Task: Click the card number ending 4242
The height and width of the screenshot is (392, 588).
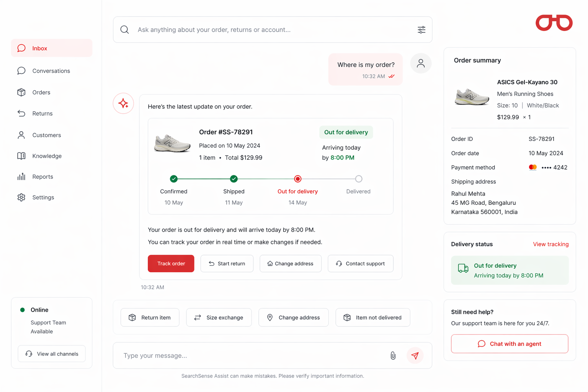Action: click(554, 167)
